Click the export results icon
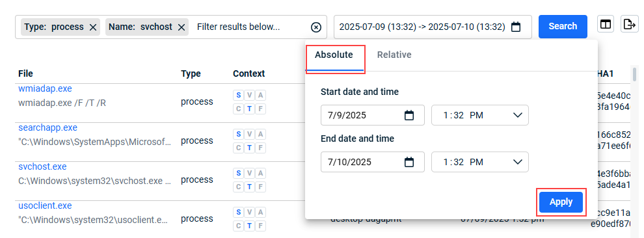The width and height of the screenshot is (644, 238). [x=629, y=25]
